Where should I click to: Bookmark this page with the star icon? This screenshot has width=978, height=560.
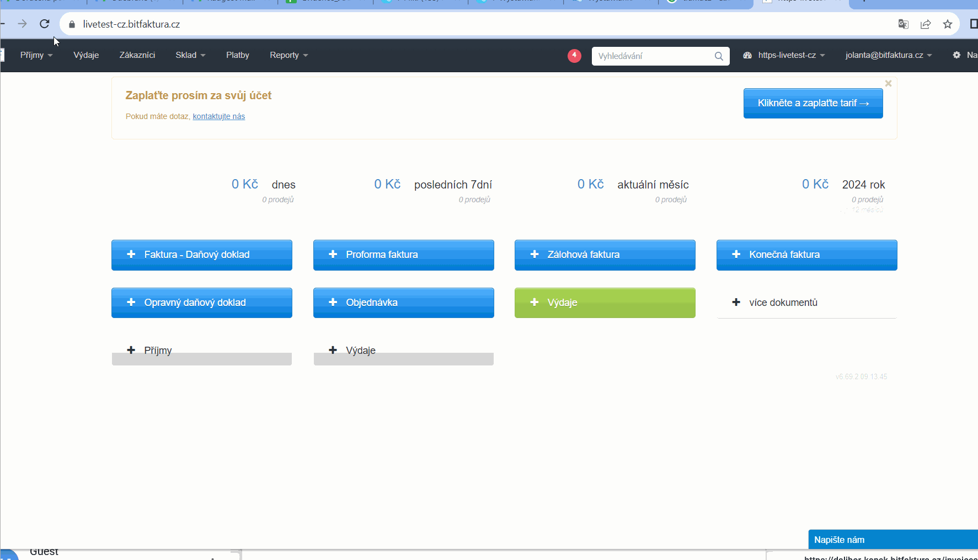pyautogui.click(x=948, y=24)
